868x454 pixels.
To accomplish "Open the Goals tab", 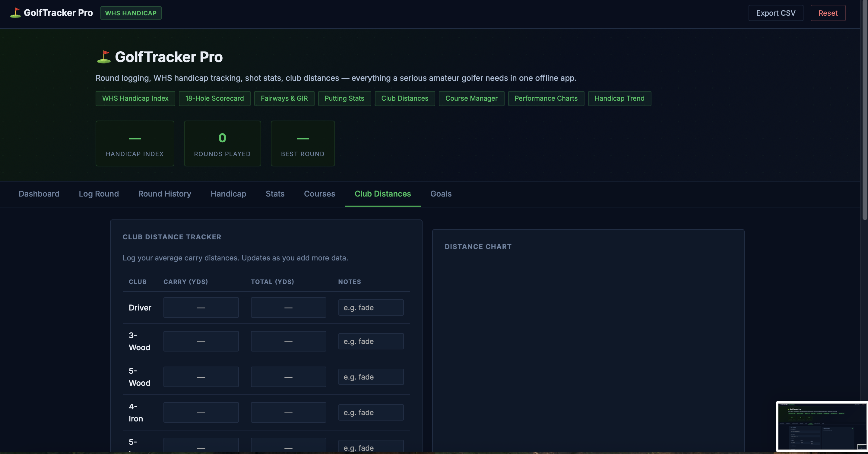I will (441, 194).
